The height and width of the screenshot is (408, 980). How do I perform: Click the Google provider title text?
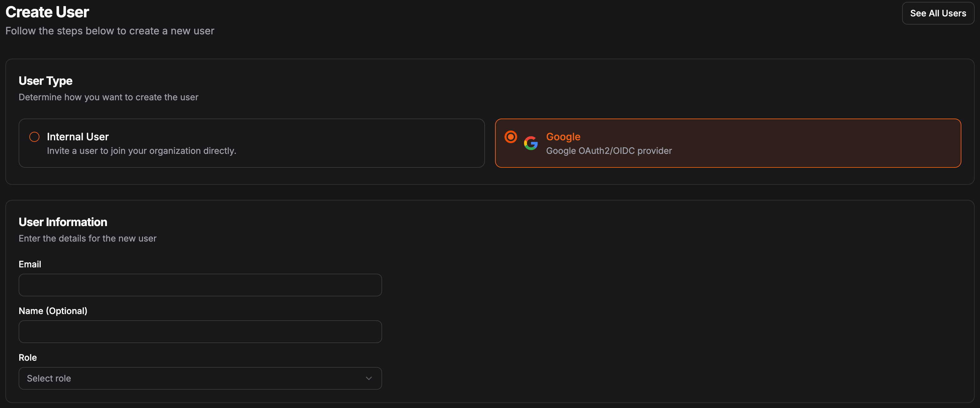(x=563, y=137)
